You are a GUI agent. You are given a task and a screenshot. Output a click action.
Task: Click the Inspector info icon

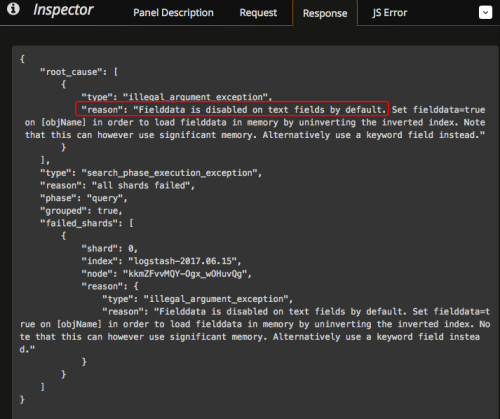point(13,9)
